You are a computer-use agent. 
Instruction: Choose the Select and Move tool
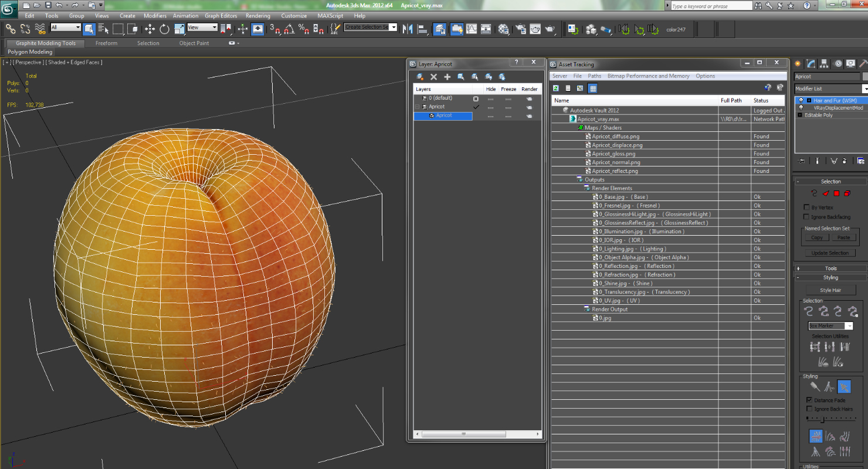coord(150,29)
